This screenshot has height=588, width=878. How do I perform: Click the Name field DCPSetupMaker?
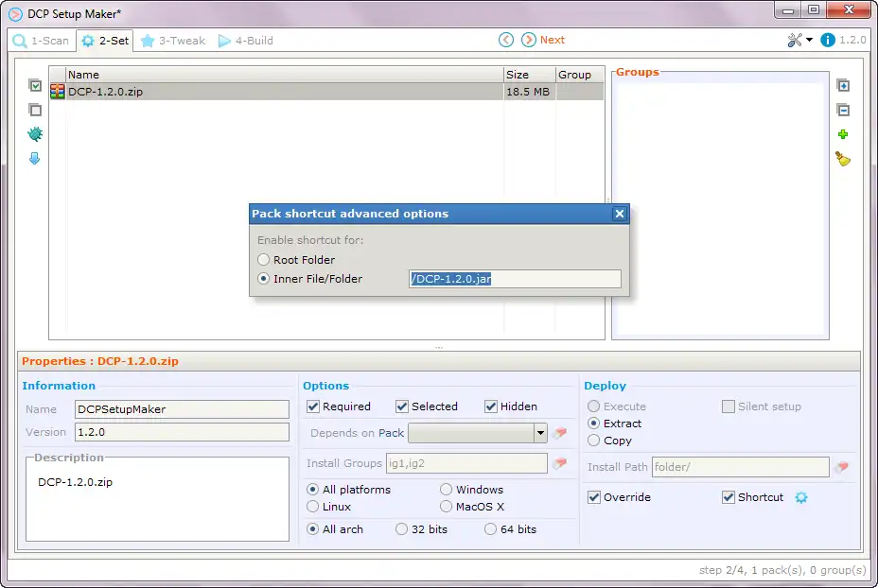(182, 409)
